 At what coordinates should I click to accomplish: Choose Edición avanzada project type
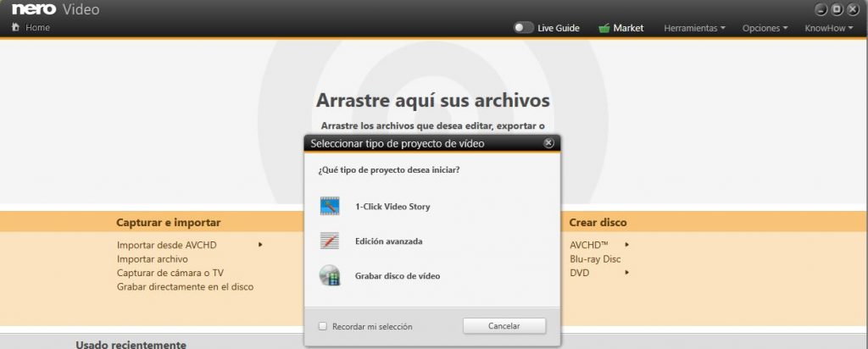(388, 241)
